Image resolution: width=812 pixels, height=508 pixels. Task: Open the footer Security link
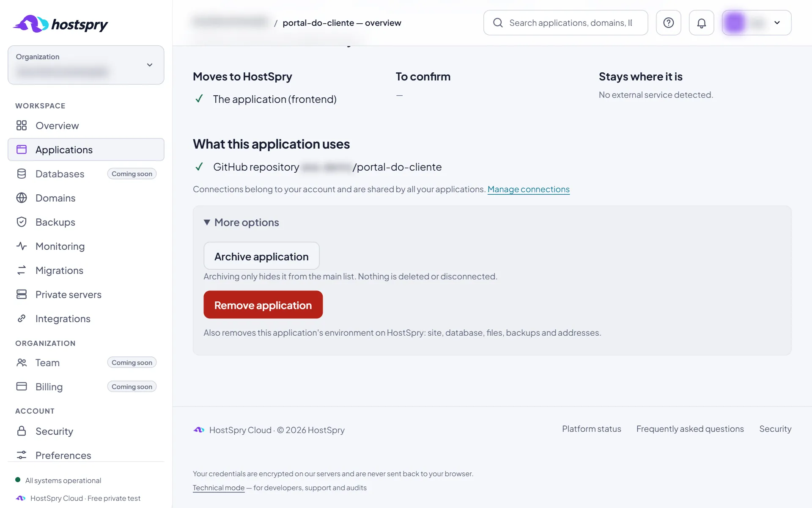(x=775, y=429)
